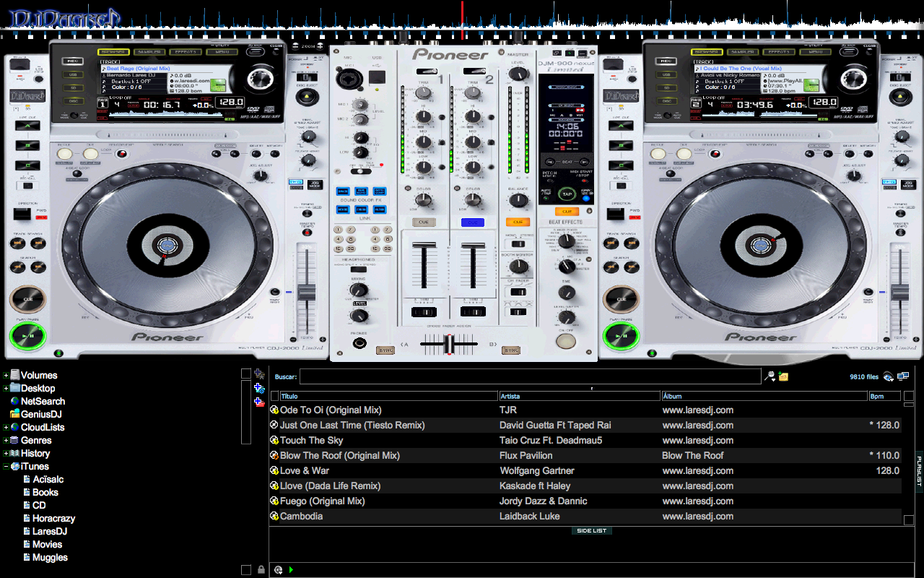
Task: Click the add-folder icon beside search bar
Action: [x=783, y=376]
